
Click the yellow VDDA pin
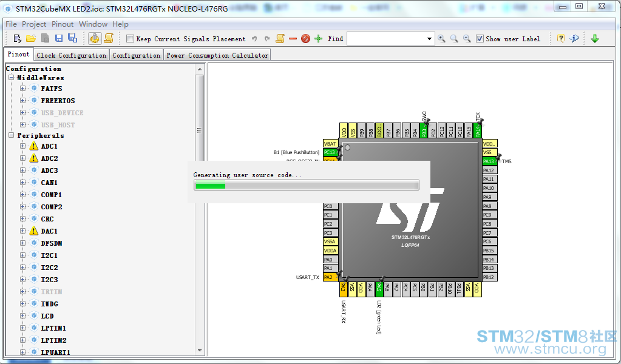pos(330,251)
